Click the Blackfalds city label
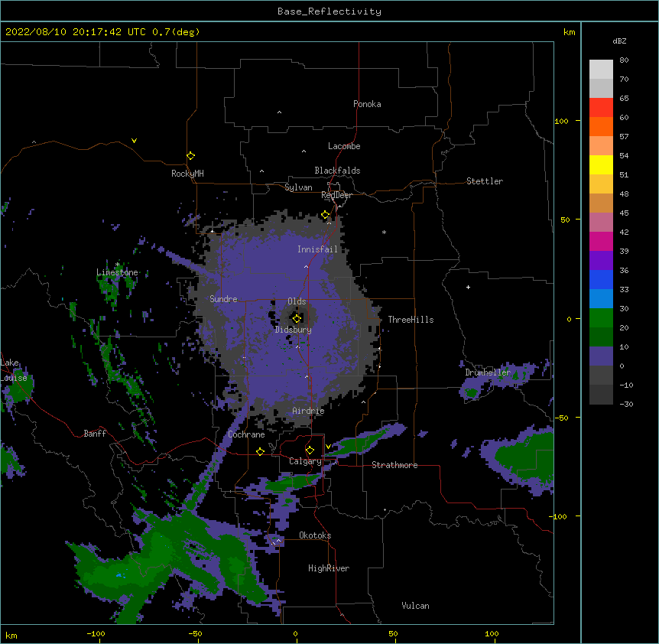659x644 pixels. pyautogui.click(x=337, y=171)
